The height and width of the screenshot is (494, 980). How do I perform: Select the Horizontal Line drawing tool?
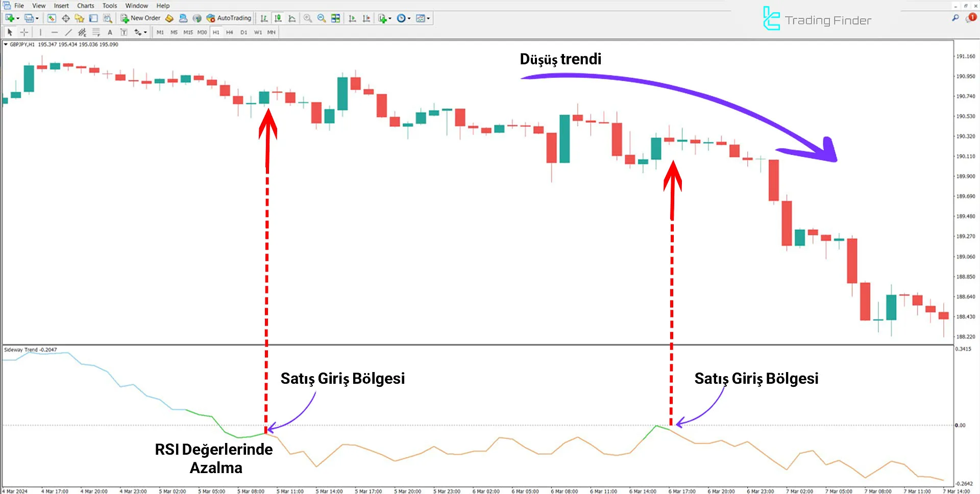54,32
